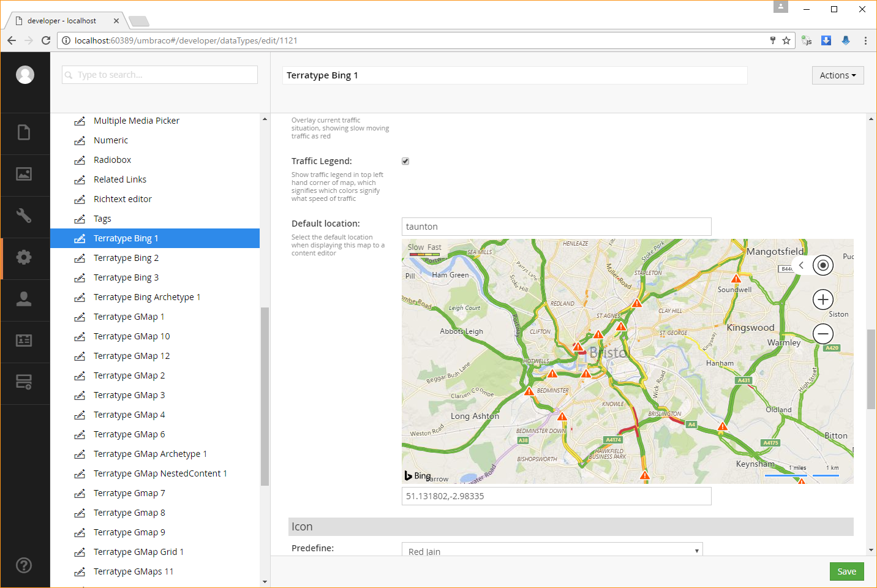The image size is (877, 588).
Task: Click the Terratype Bing 1 name field
Action: [514, 75]
